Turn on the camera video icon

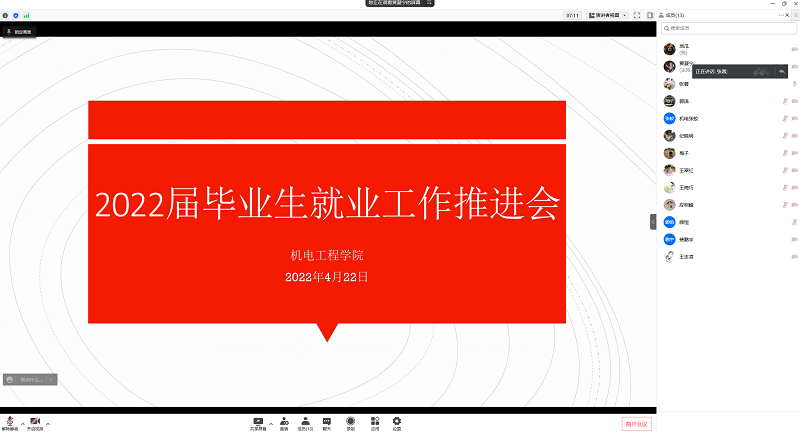(x=35, y=422)
